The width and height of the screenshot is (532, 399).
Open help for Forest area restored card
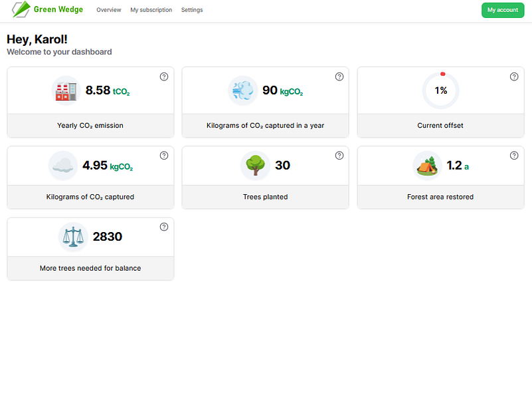point(514,156)
